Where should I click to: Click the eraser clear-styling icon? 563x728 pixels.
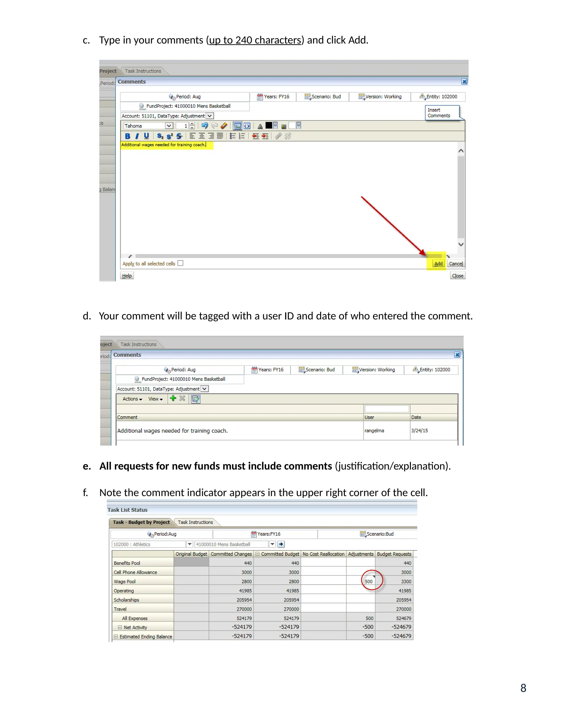click(x=224, y=126)
